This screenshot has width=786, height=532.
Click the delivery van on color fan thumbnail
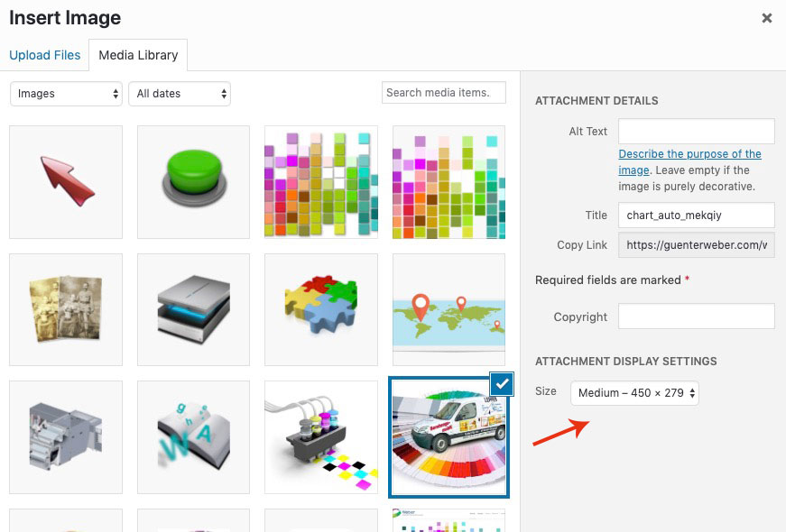pos(449,437)
